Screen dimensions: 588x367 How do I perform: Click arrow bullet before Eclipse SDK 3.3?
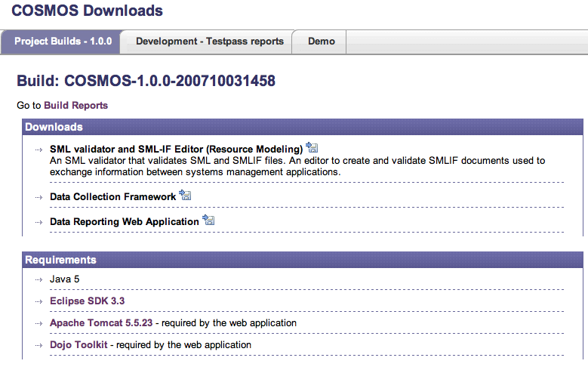click(39, 301)
